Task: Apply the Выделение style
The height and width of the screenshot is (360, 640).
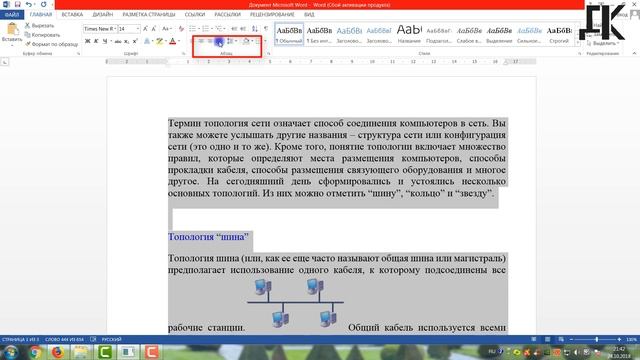Action: click(499, 34)
